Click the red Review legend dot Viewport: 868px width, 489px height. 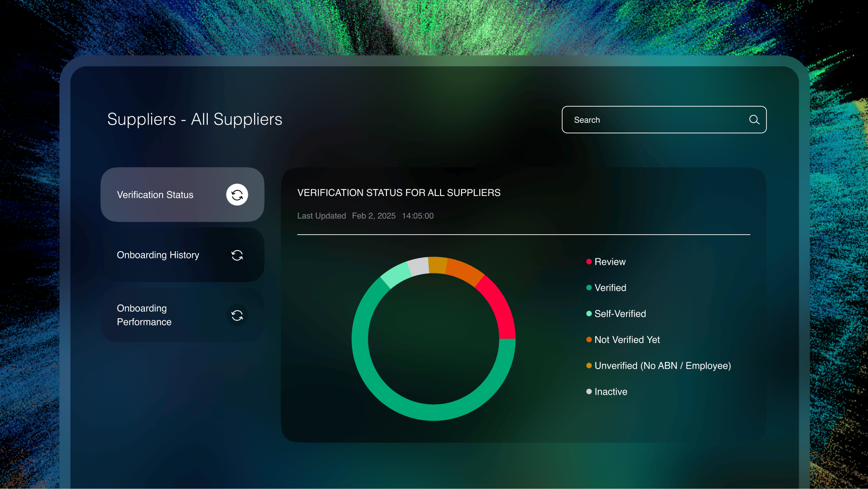click(x=589, y=262)
